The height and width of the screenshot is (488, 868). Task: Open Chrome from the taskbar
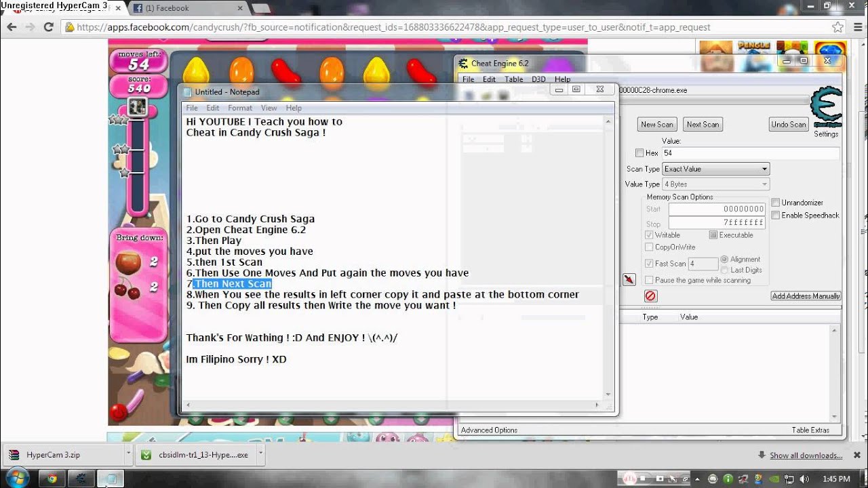[x=52, y=479]
